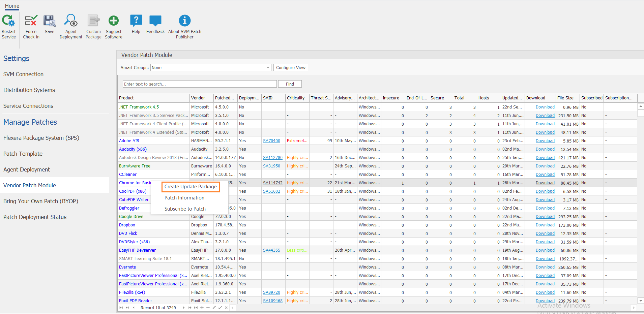Go to first record in navigator
The height and width of the screenshot is (314, 644).
(x=121, y=308)
